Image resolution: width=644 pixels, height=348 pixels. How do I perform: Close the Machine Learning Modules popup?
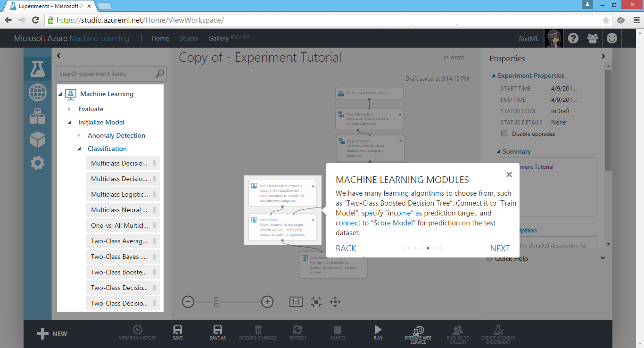pyautogui.click(x=509, y=174)
